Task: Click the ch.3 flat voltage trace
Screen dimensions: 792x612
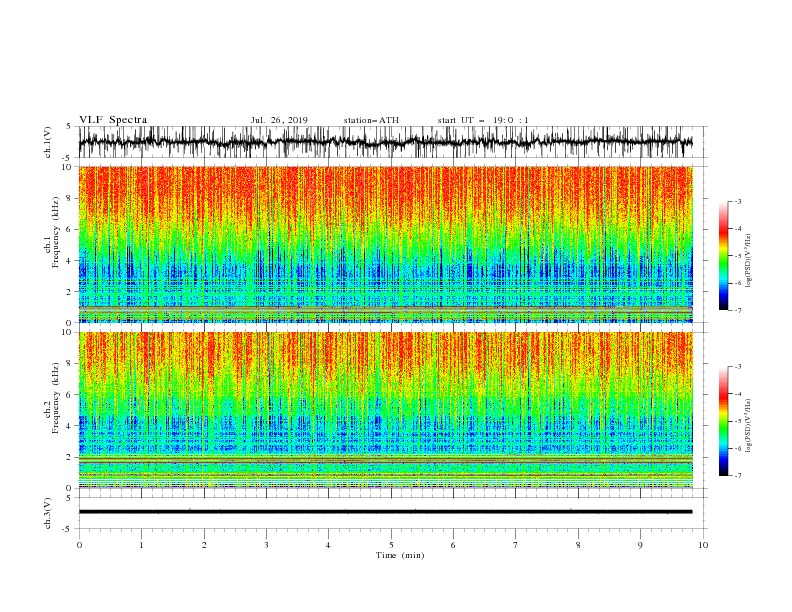Action: coord(385,512)
